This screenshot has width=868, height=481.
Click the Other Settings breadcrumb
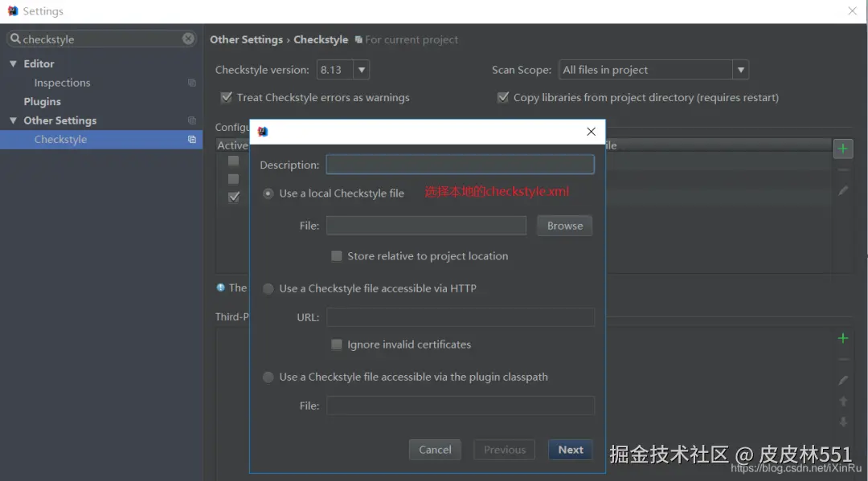coord(247,40)
